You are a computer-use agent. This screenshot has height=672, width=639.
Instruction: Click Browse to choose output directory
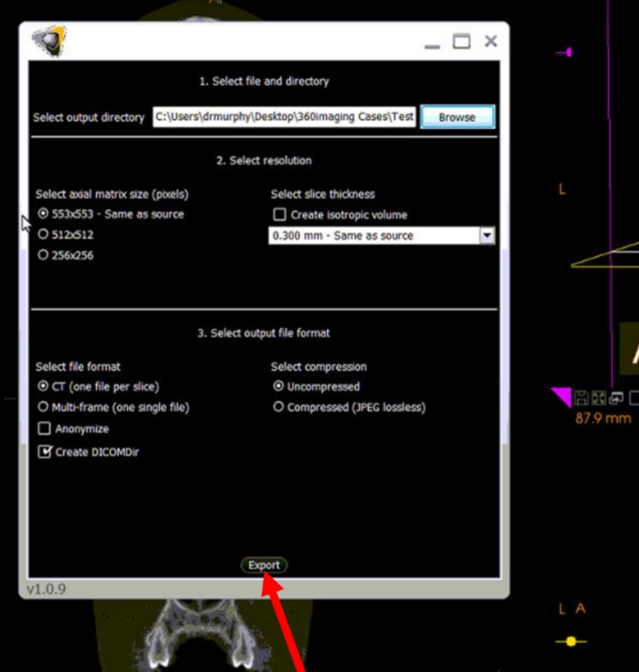(x=457, y=117)
